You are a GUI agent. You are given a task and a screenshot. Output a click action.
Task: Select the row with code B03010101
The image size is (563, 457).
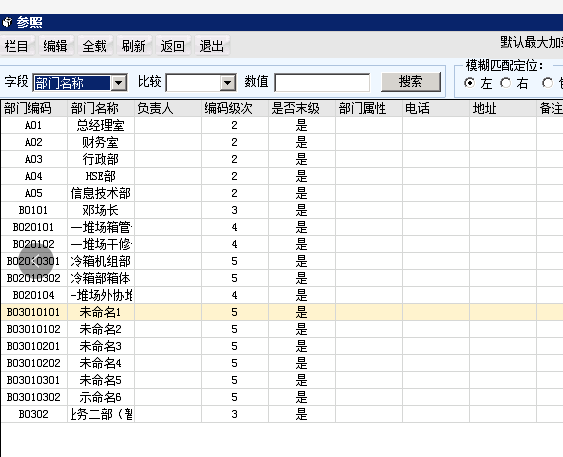tap(282, 312)
